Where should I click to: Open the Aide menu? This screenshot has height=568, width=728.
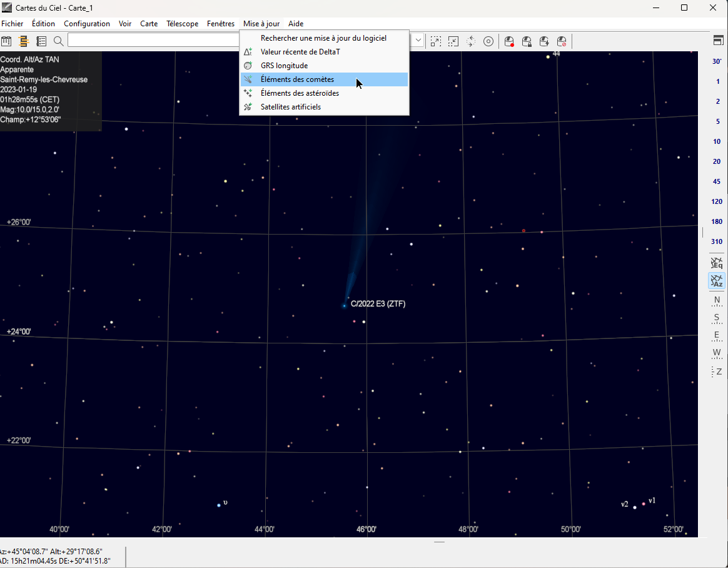click(296, 24)
